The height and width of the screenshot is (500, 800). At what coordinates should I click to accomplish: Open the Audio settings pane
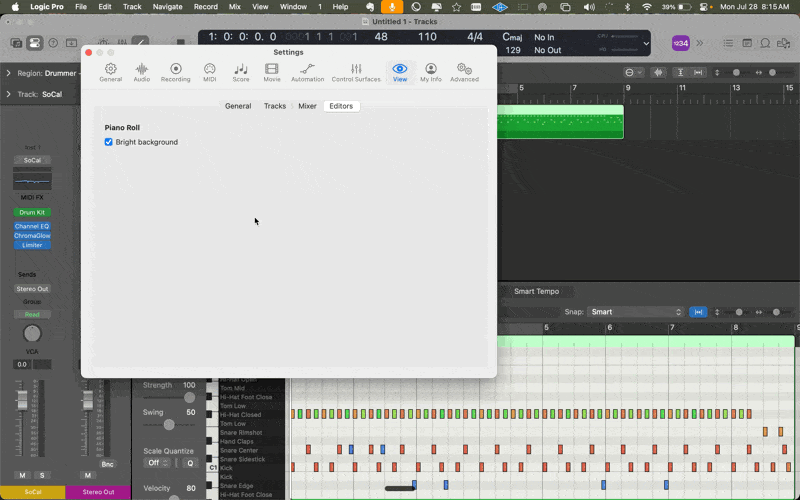142,72
